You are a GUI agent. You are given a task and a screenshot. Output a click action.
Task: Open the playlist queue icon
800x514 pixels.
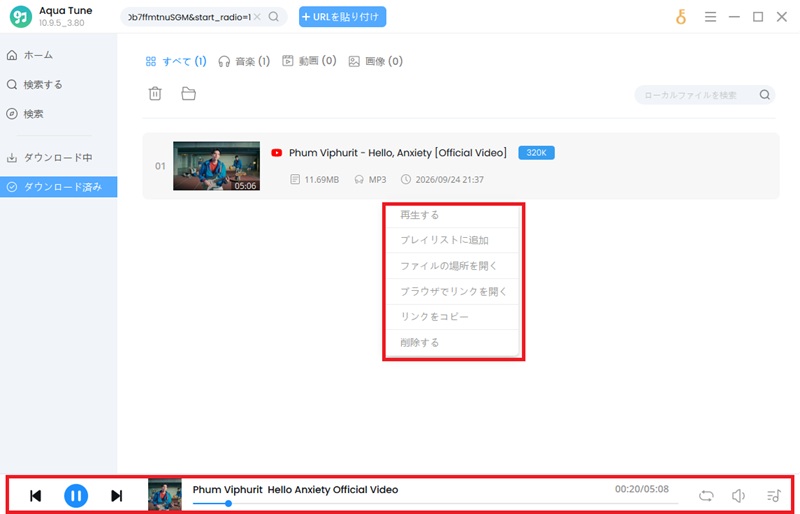coord(774,496)
